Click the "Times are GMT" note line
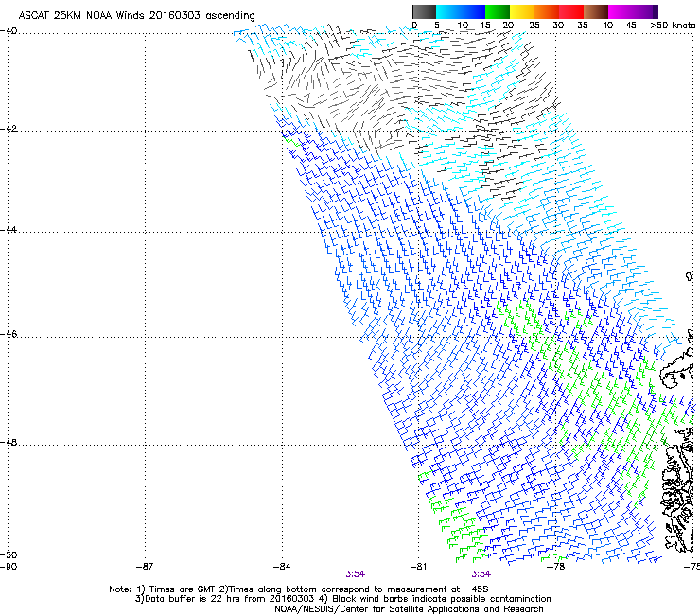Image resolution: width=700 pixels, height=615 pixels. (x=299, y=589)
